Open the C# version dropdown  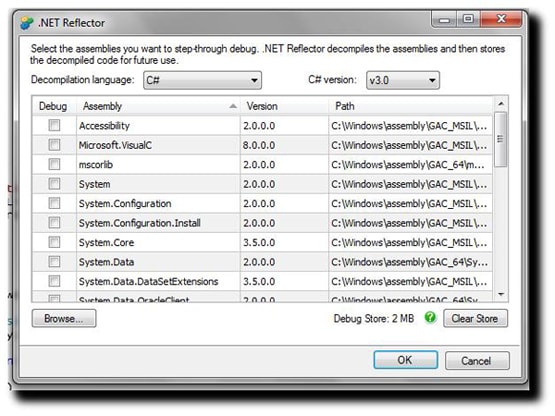tap(403, 80)
